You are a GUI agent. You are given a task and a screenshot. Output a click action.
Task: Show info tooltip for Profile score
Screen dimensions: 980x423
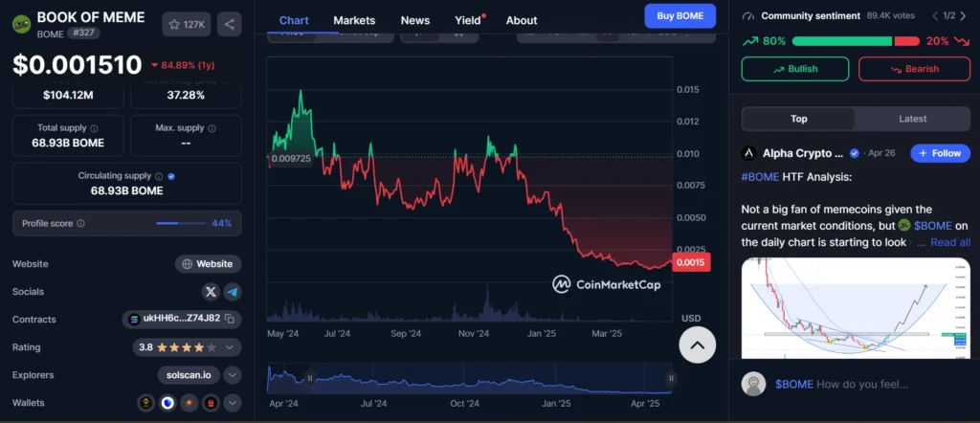[x=80, y=223]
